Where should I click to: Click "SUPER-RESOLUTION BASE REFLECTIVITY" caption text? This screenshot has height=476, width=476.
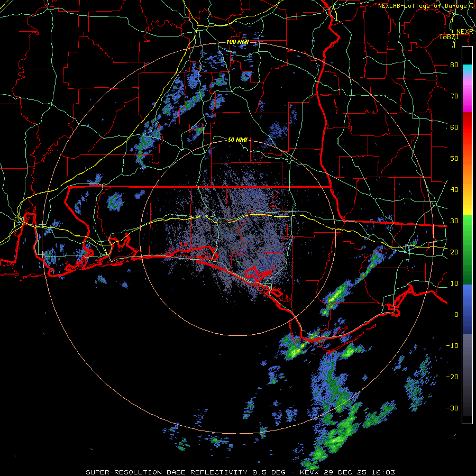[167, 472]
